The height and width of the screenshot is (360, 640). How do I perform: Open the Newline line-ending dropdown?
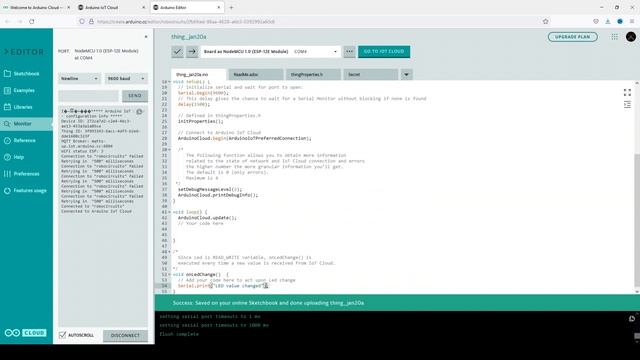(x=79, y=78)
